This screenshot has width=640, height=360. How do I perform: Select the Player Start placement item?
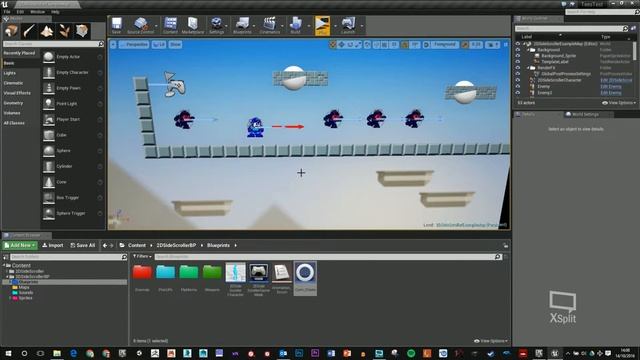tap(73, 119)
